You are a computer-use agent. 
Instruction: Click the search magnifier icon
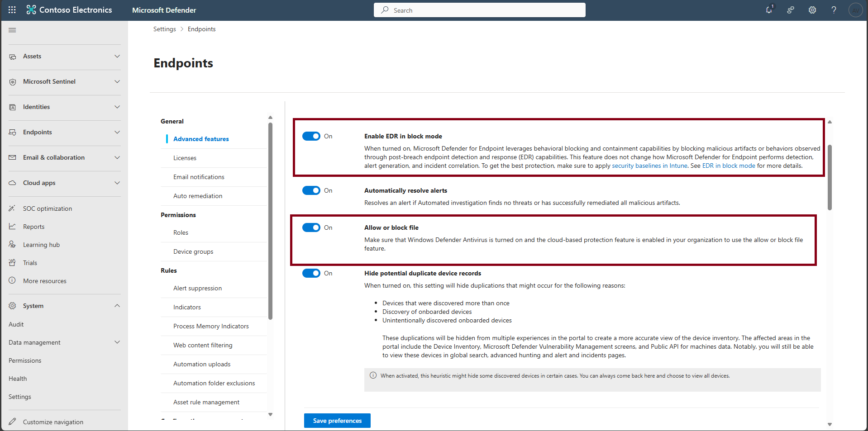click(385, 10)
